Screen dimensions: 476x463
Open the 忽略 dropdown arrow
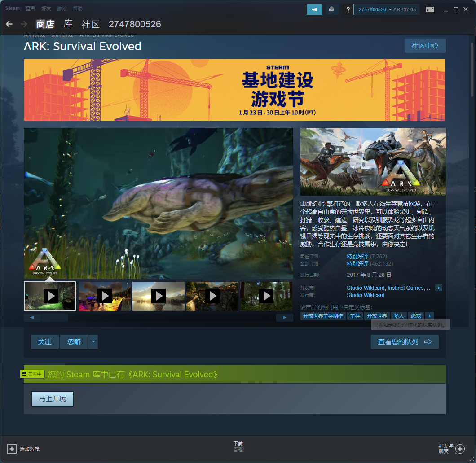93,342
